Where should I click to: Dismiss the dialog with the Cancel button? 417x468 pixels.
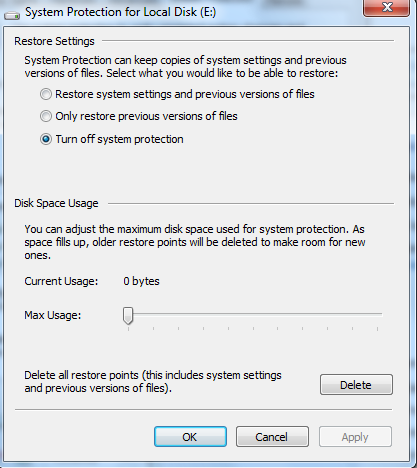pos(272,437)
